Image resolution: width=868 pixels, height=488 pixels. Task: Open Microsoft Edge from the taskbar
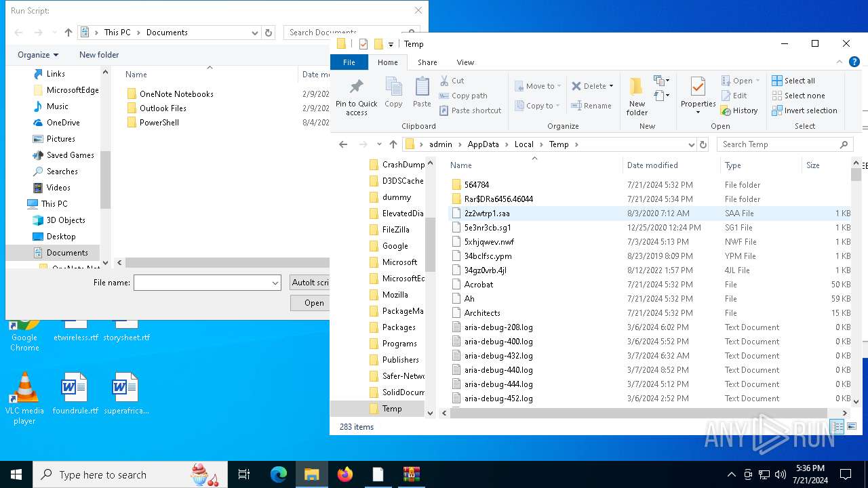click(x=279, y=474)
